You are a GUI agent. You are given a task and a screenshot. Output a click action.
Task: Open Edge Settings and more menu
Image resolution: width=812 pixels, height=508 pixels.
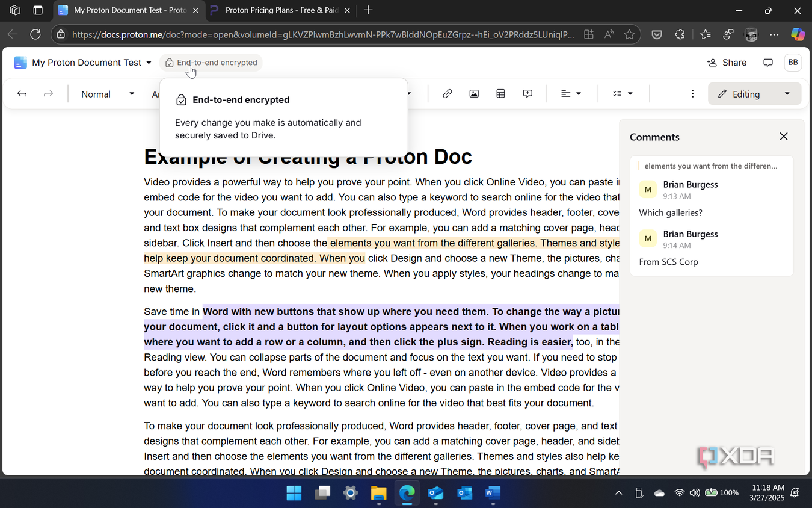click(774, 34)
